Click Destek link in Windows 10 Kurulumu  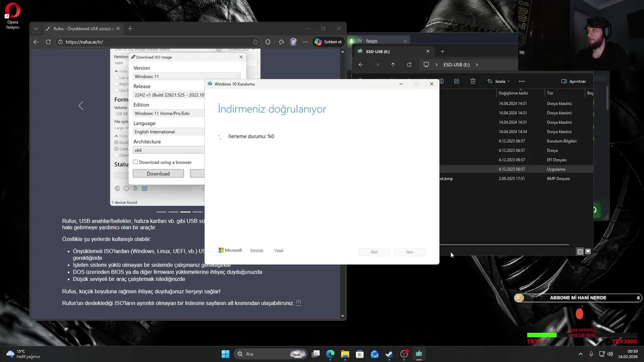point(257,250)
